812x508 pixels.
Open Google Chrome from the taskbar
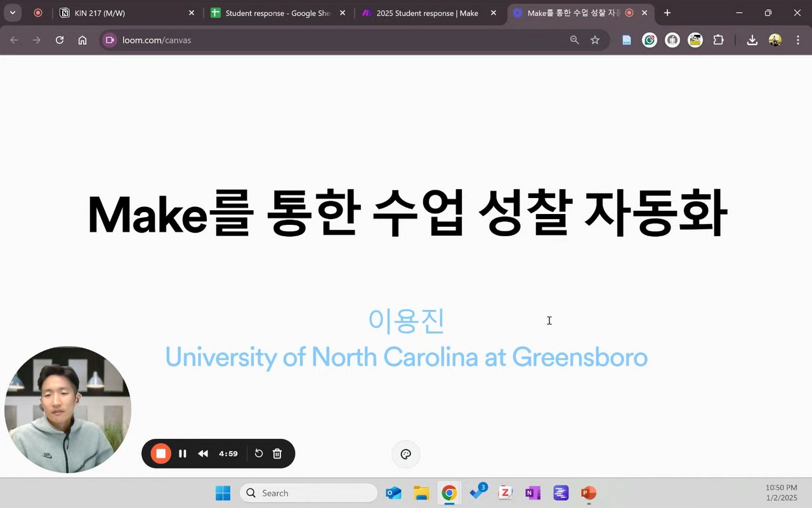449,493
